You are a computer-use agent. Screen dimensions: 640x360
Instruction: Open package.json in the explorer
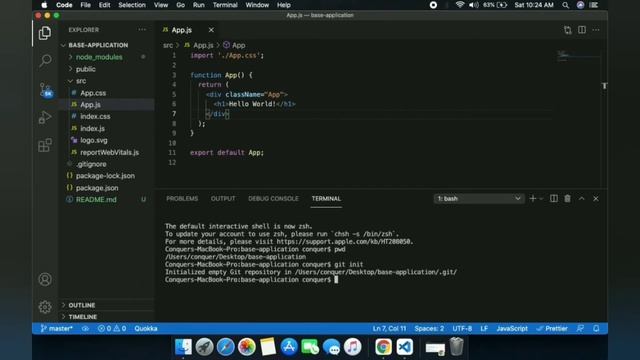tap(97, 188)
